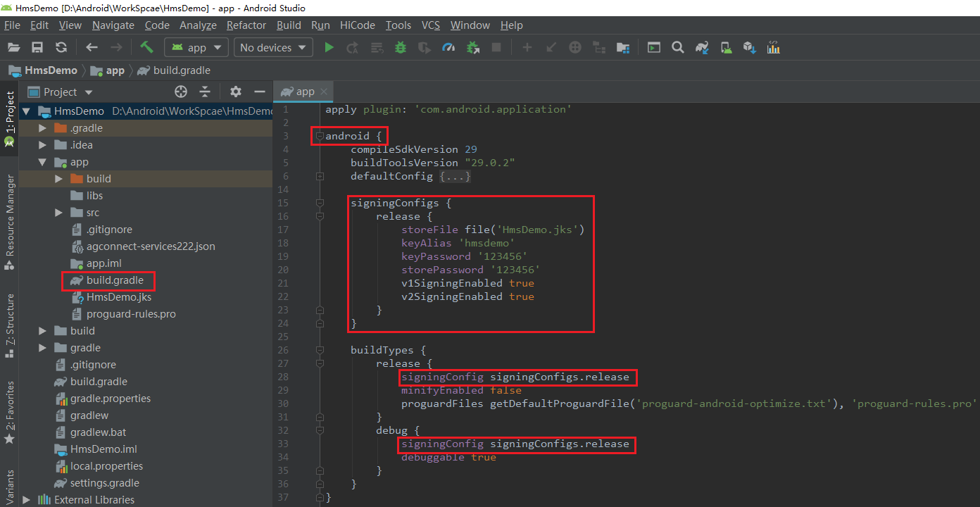The width and height of the screenshot is (980, 507).
Task: Expand folded defaultConfig block in gutter
Action: 320,176
